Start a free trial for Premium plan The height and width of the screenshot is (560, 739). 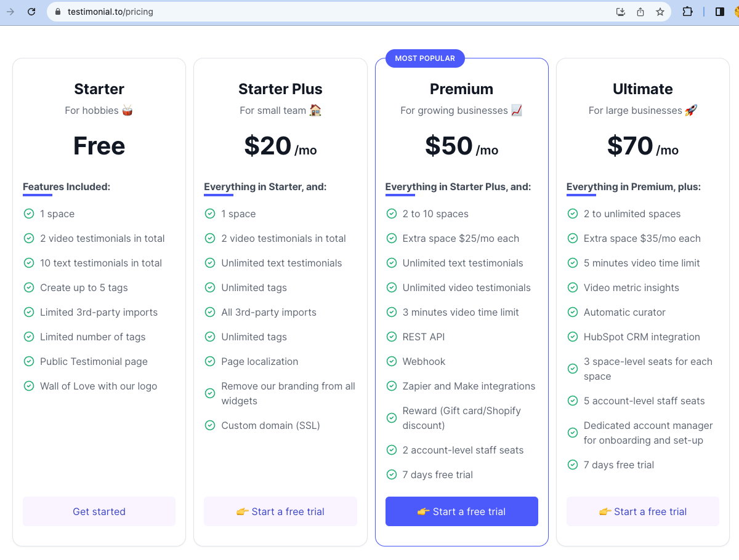pyautogui.click(x=461, y=511)
